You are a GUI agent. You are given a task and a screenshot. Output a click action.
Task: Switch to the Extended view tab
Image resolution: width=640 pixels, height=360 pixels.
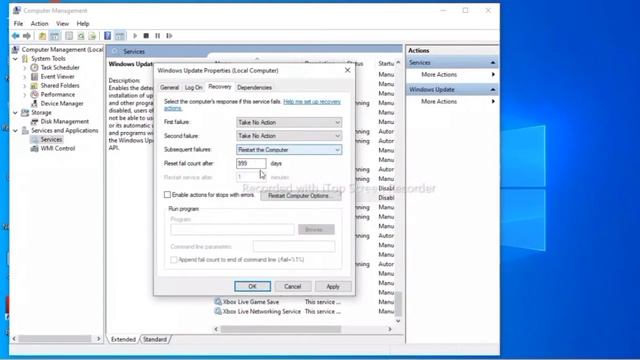point(123,339)
